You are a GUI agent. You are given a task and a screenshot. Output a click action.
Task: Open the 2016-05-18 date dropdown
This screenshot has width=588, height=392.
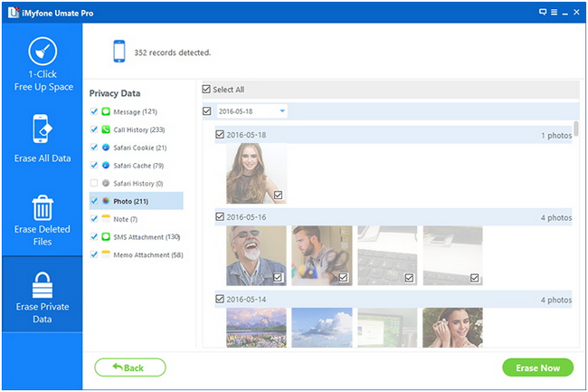point(252,111)
